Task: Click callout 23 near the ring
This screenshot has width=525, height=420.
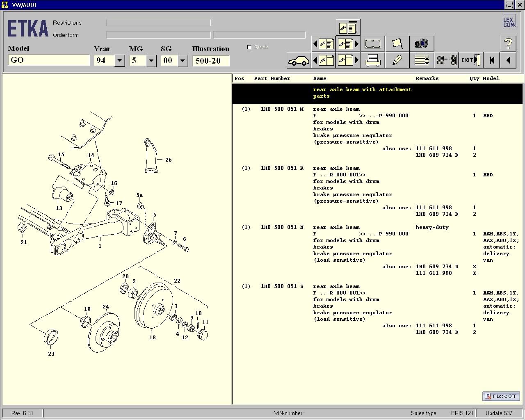Action: 51,354
